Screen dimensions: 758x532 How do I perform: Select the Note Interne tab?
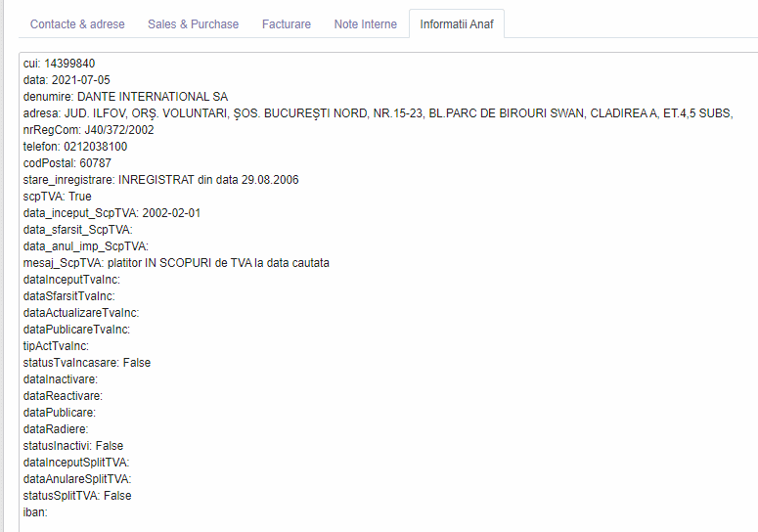(366, 24)
